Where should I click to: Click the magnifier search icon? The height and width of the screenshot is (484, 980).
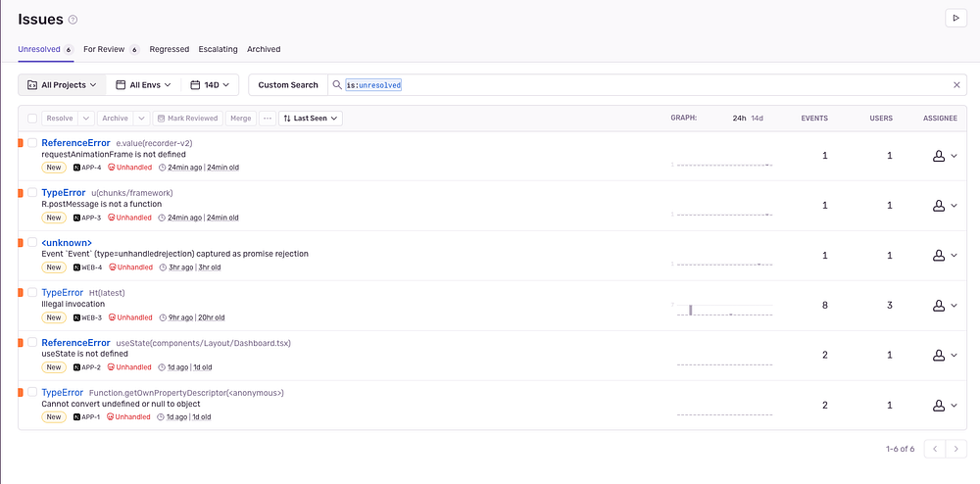click(x=337, y=85)
